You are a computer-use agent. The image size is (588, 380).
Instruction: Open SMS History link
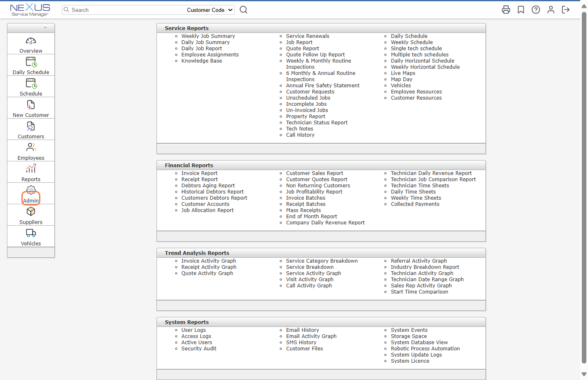[301, 343]
